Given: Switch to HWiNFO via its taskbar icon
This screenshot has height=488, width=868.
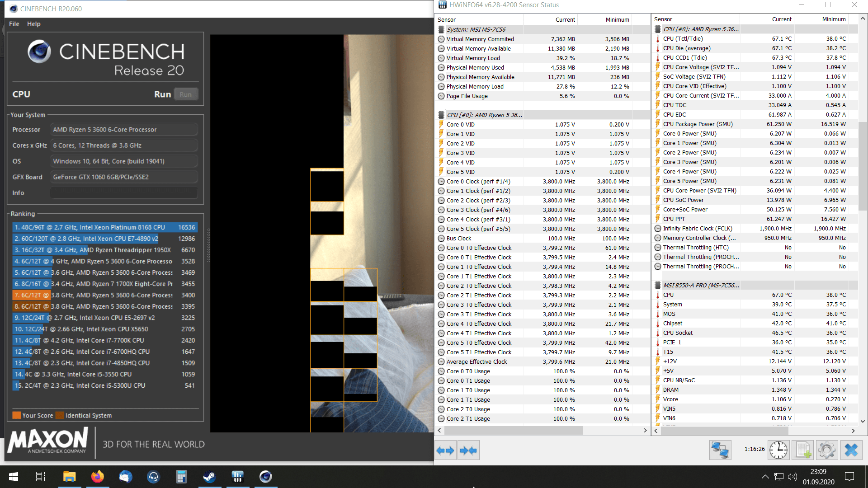Looking at the screenshot, I should [x=237, y=477].
